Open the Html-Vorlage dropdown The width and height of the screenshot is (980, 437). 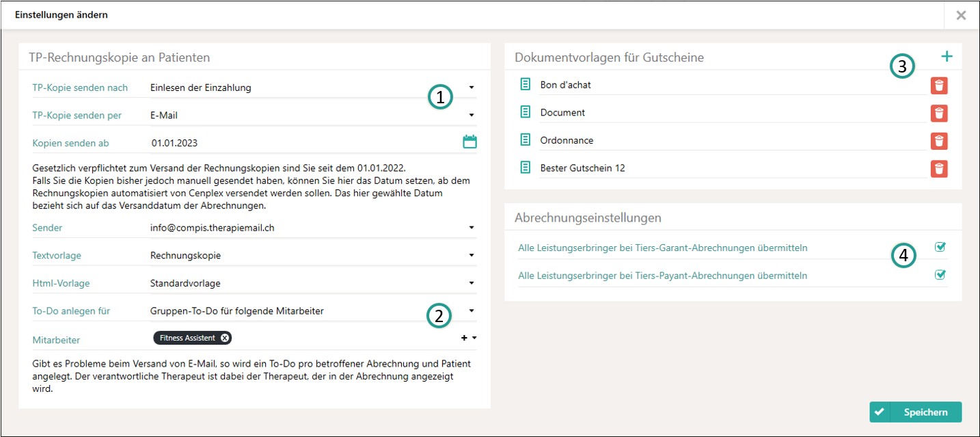click(472, 283)
